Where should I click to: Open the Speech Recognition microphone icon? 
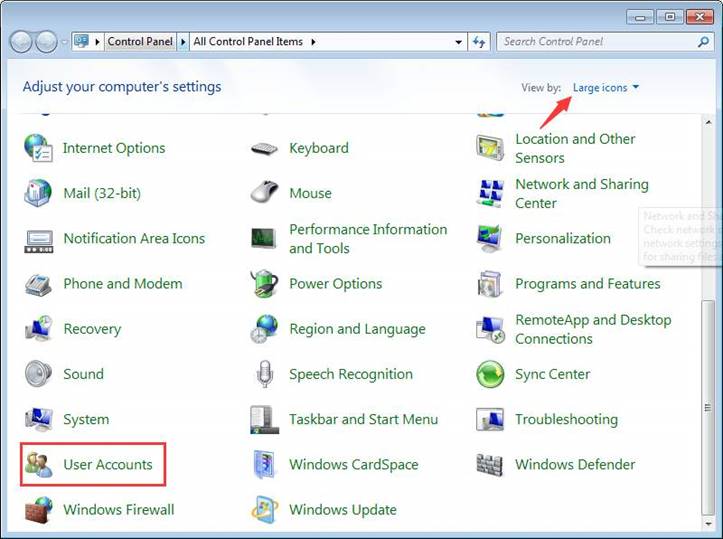(264, 374)
